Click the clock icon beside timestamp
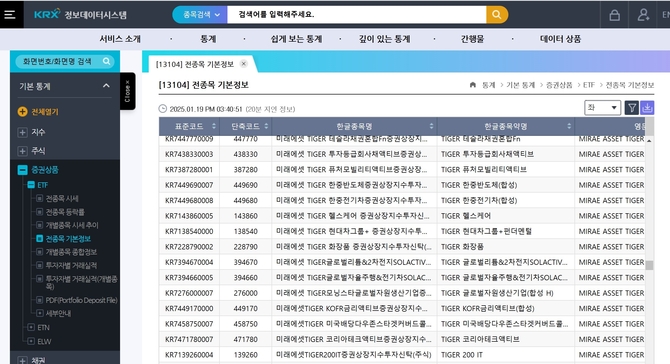 coord(162,109)
